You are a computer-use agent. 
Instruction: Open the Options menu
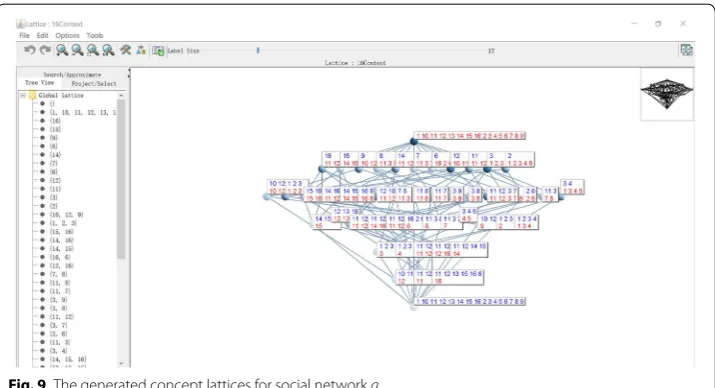tap(67, 36)
